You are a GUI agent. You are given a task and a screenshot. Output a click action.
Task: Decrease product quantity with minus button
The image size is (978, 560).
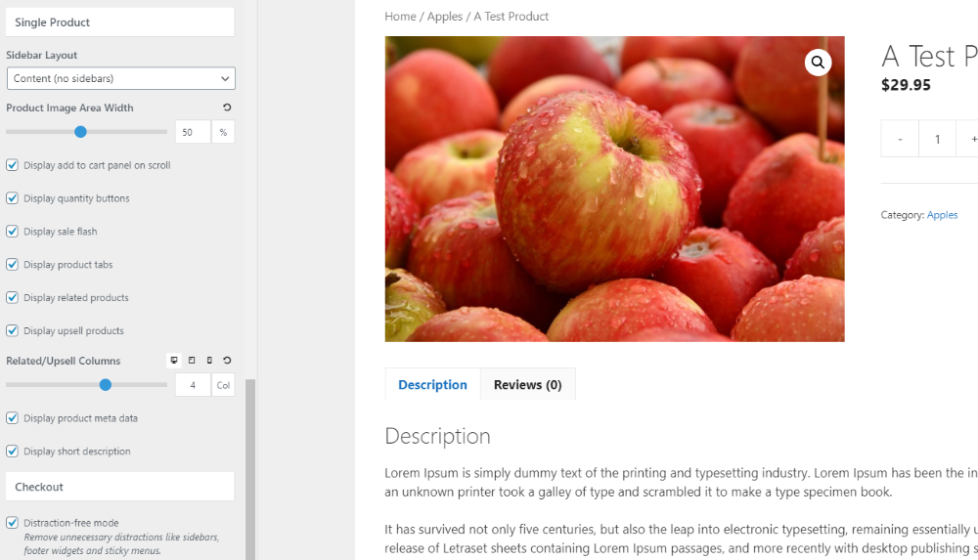pyautogui.click(x=900, y=139)
